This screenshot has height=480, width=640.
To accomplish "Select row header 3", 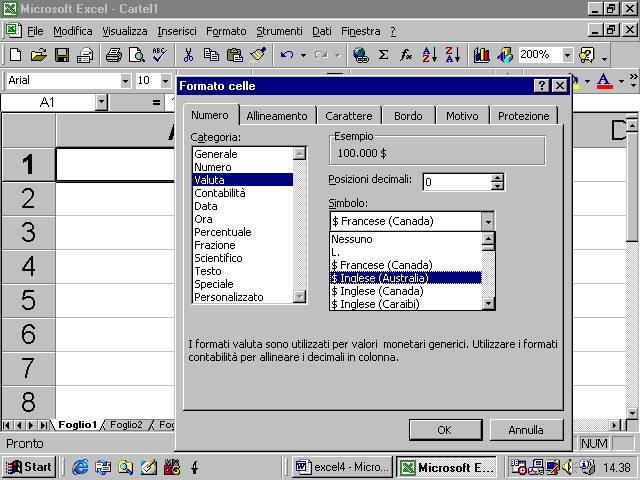I will click(29, 232).
